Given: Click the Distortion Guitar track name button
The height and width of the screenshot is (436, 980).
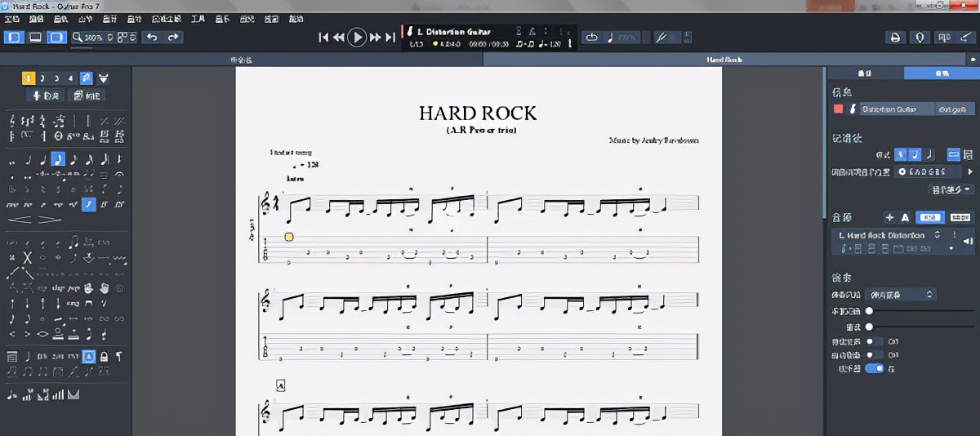Looking at the screenshot, I should (x=894, y=109).
